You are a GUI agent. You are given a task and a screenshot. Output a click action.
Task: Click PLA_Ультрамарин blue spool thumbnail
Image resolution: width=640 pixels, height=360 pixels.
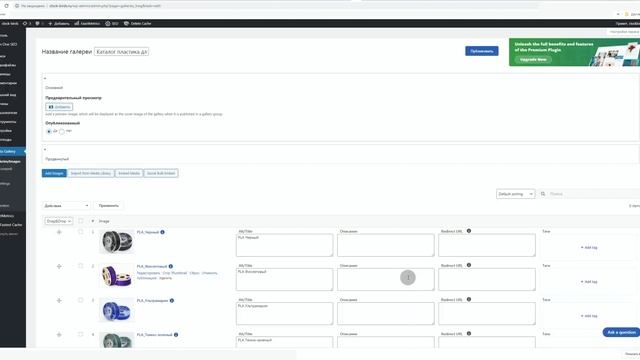point(117,310)
